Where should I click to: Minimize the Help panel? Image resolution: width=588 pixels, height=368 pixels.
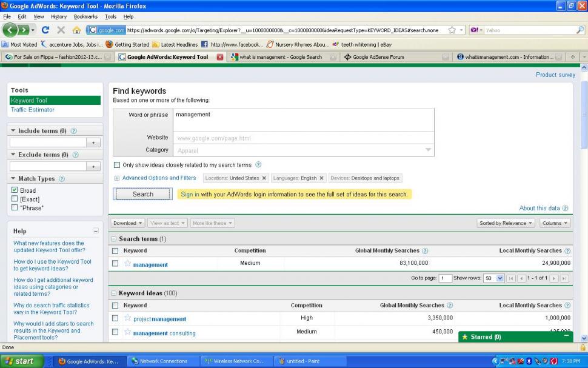(x=96, y=231)
